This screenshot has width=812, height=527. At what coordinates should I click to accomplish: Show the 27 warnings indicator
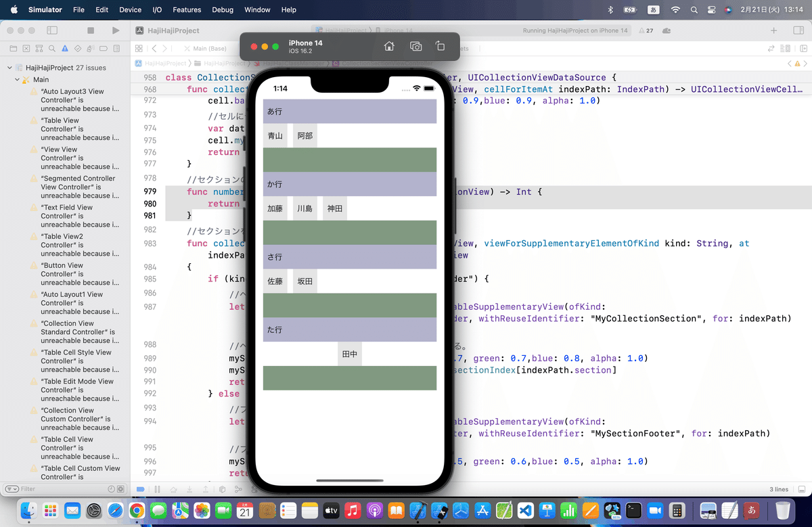[x=646, y=31]
